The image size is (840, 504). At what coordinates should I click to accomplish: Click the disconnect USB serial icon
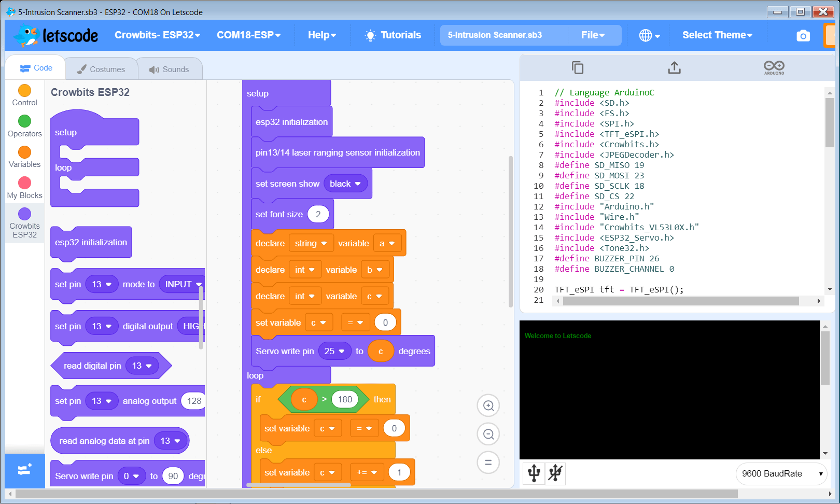pyautogui.click(x=555, y=473)
